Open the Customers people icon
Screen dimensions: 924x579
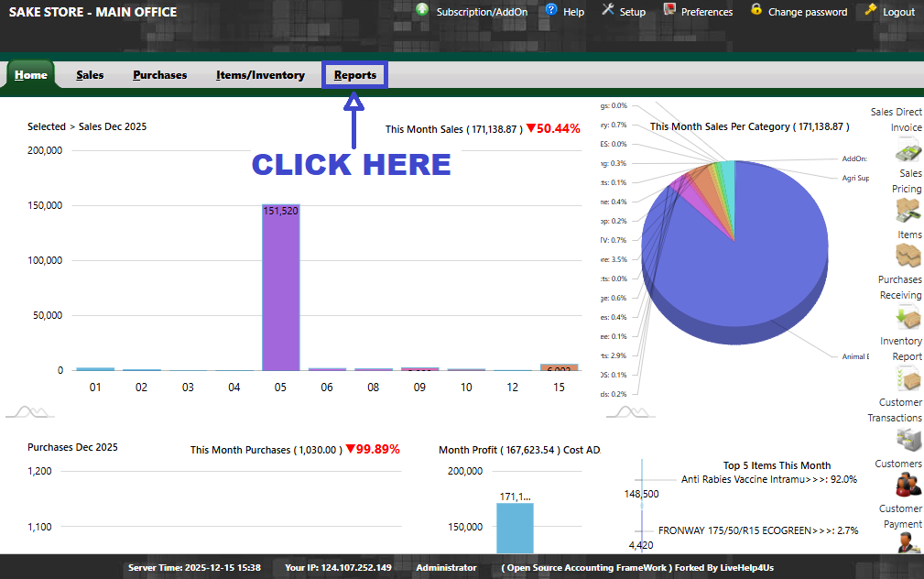click(x=908, y=485)
